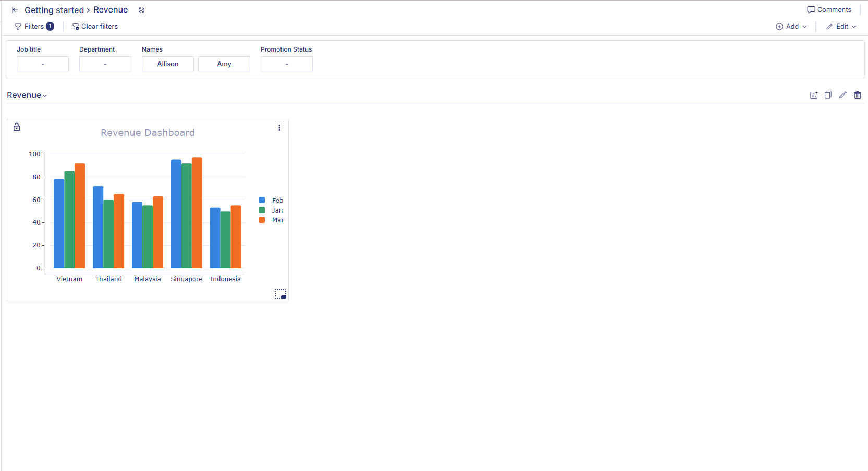The image size is (868, 471).
Task: Toggle the Mar series in chart legend
Action: [x=271, y=220]
